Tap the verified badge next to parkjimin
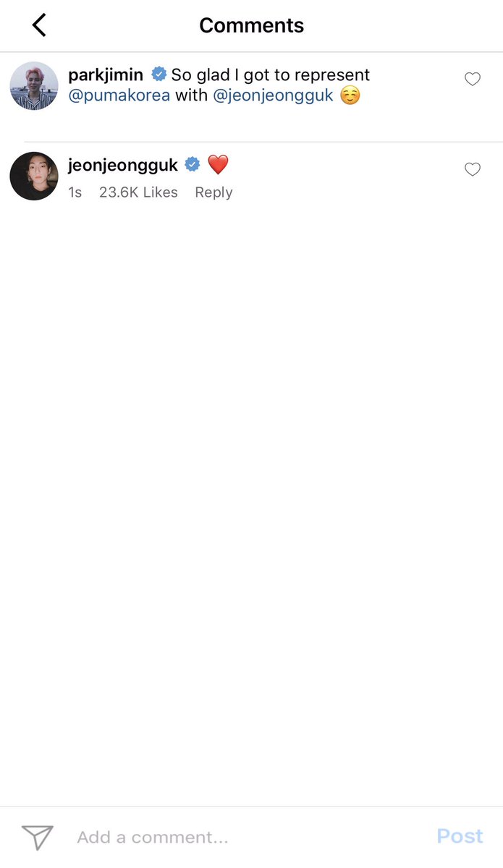Viewport: 503px width, 868px height. pos(158,74)
